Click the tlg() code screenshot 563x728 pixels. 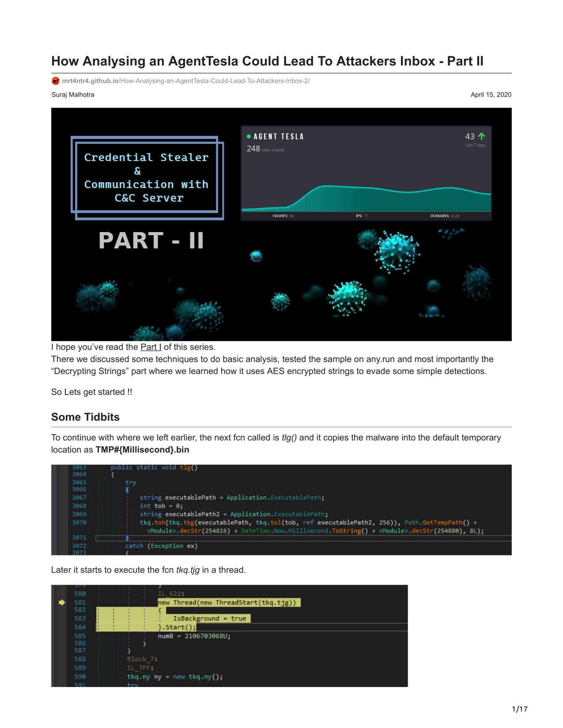(281, 510)
